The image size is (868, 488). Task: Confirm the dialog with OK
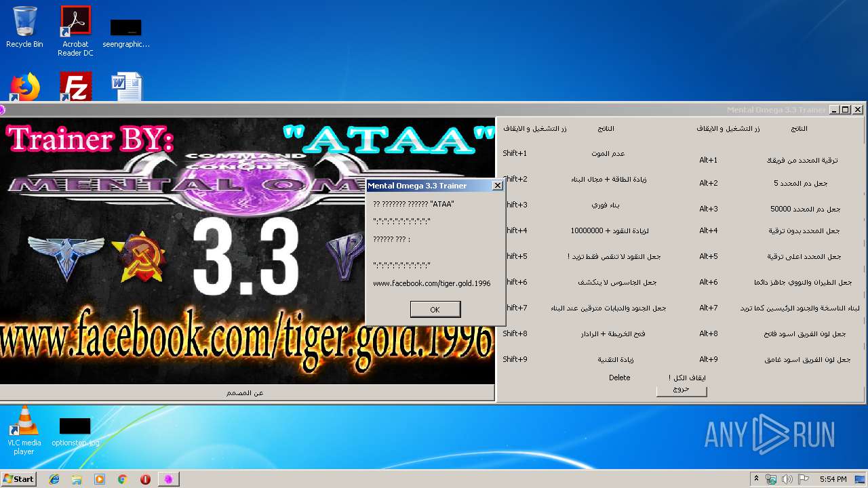click(435, 309)
